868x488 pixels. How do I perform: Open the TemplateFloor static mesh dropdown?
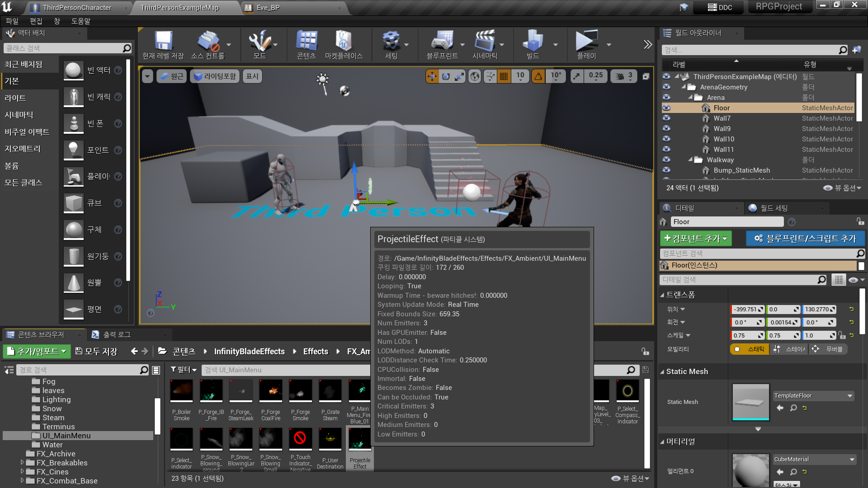click(x=813, y=395)
